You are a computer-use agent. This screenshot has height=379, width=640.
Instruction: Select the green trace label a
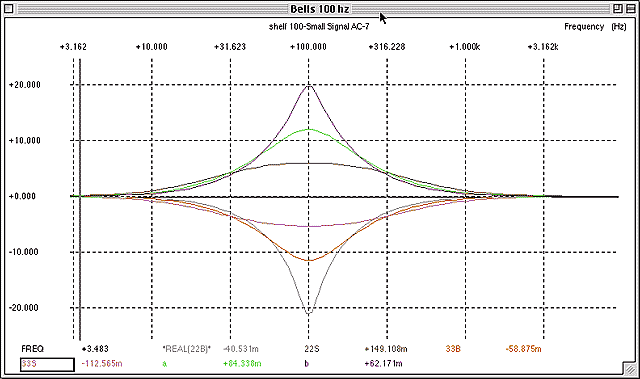click(164, 364)
